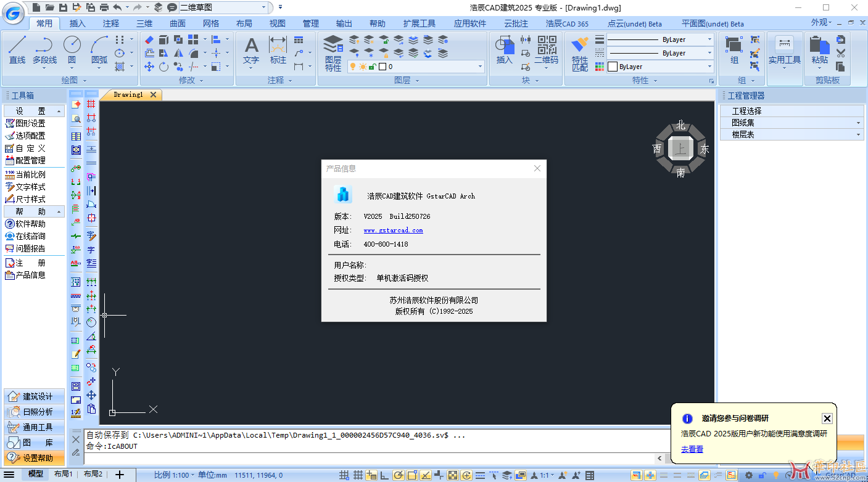
Task: Switch to the 模型 model tab
Action: [x=36, y=474]
